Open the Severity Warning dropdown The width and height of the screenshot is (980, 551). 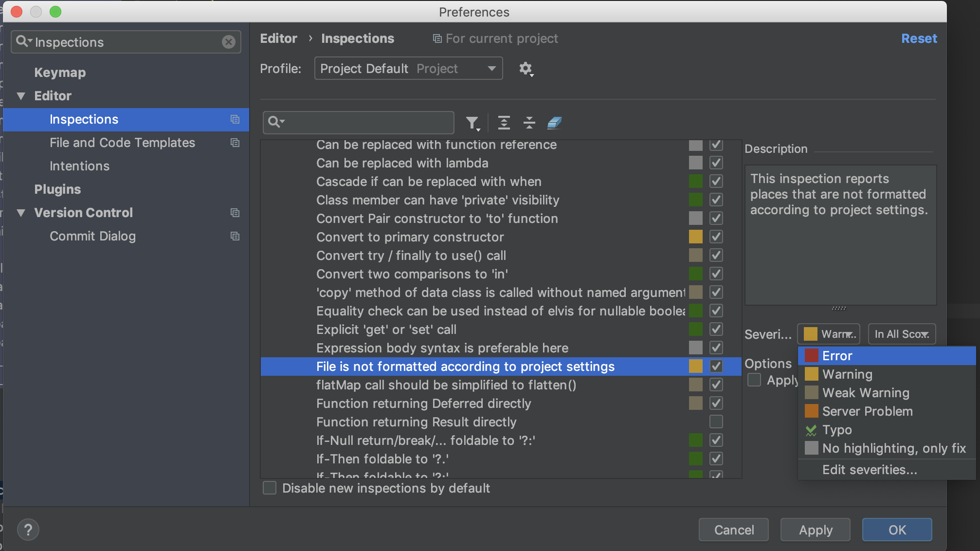point(829,334)
